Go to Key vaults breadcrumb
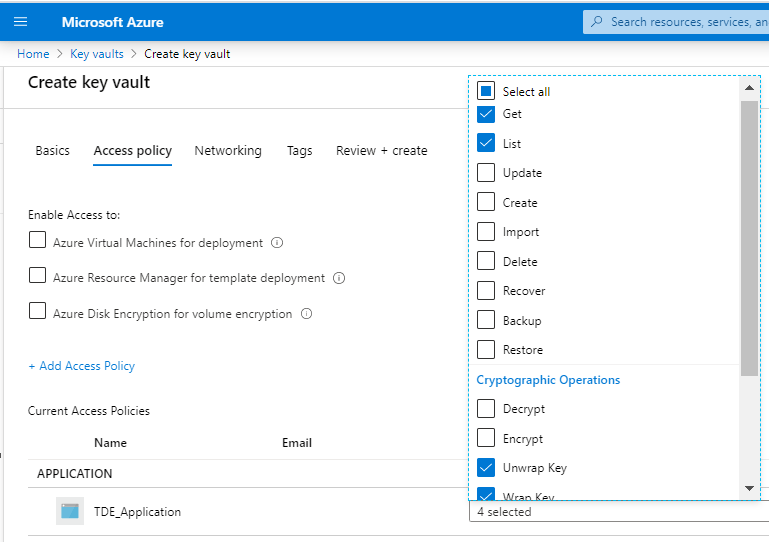The image size is (769, 542). pos(97,54)
